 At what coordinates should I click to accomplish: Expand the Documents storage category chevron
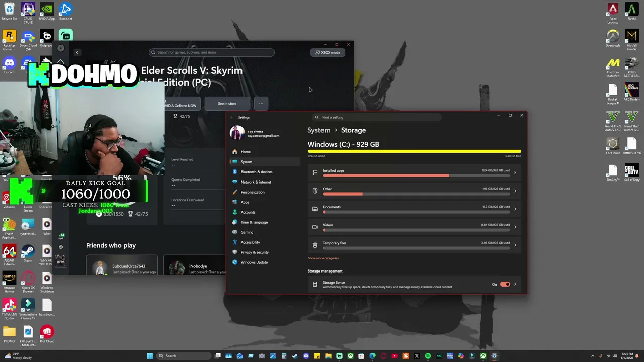(515, 209)
